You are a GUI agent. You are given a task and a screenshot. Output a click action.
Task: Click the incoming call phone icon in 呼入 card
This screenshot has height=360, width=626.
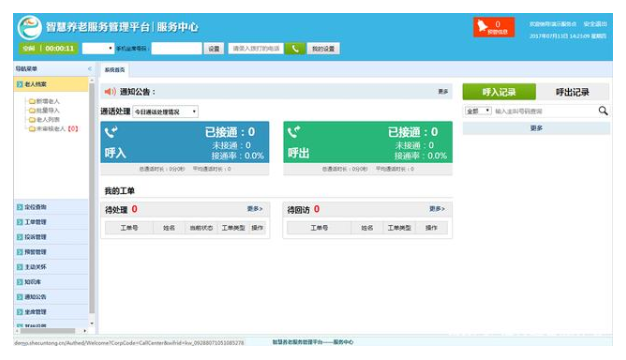111,132
